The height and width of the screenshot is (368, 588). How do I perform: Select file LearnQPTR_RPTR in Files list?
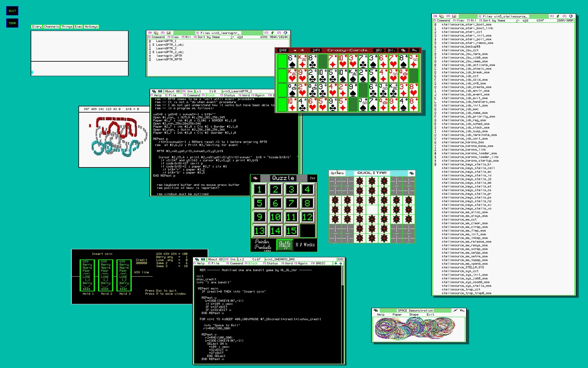pyautogui.click(x=169, y=59)
